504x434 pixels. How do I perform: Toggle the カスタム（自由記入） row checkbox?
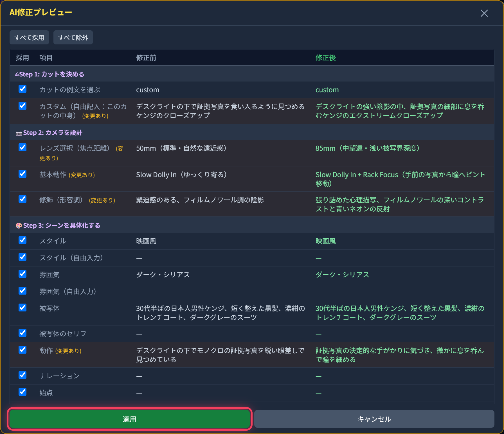[22, 106]
